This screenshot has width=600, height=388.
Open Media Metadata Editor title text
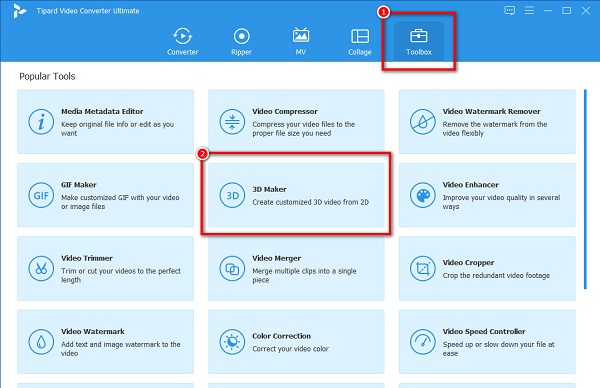pos(102,111)
